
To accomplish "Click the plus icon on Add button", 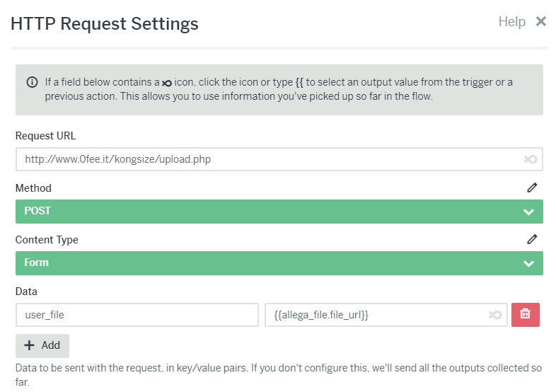I will pyautogui.click(x=29, y=345).
